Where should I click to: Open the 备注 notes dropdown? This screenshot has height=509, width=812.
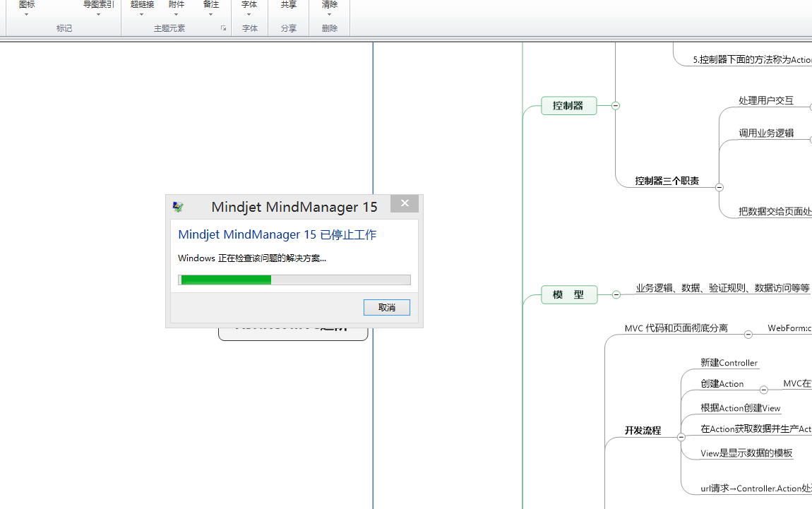coord(211,7)
